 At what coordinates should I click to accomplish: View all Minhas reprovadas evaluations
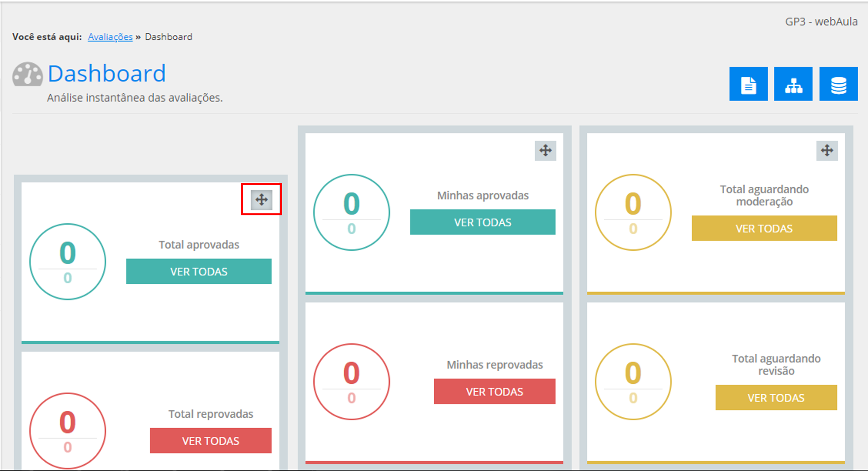pyautogui.click(x=494, y=392)
